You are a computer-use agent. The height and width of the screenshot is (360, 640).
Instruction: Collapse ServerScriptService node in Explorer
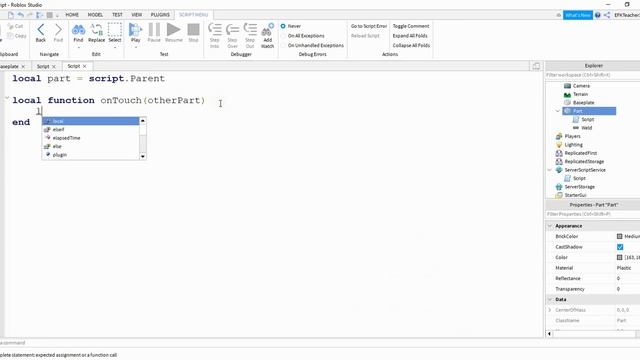click(549, 170)
